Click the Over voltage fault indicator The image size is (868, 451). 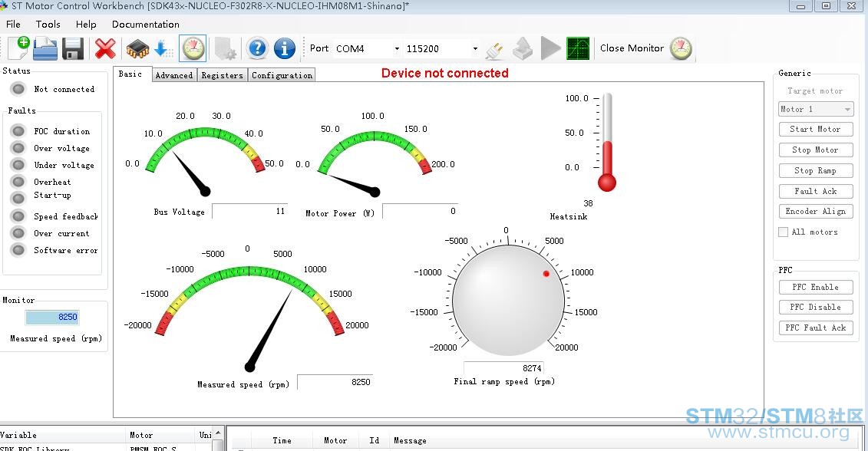click(18, 148)
